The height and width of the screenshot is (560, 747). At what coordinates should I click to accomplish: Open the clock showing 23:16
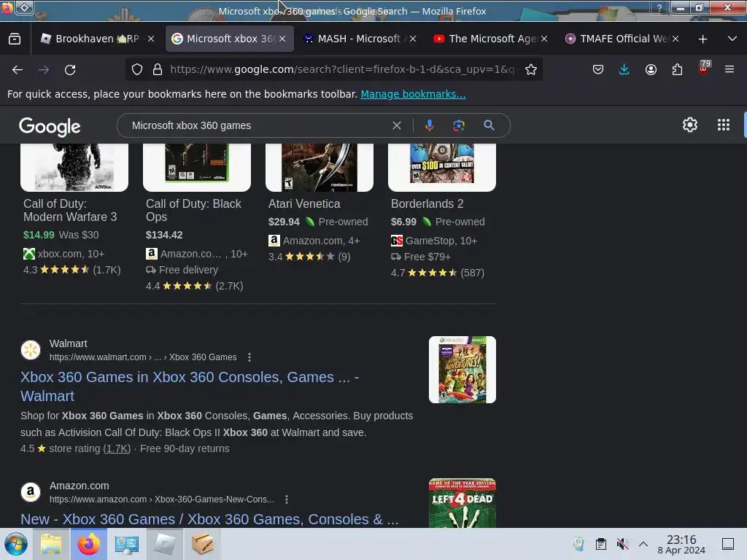681,544
